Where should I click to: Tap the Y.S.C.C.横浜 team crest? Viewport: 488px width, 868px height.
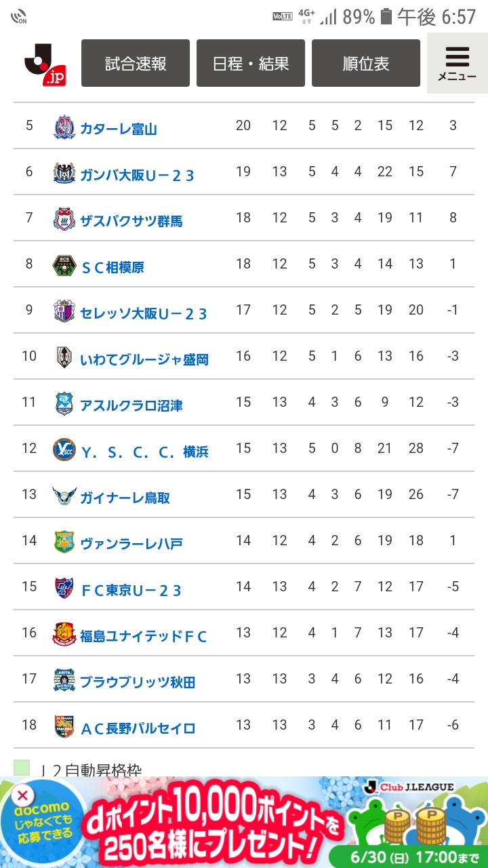[64, 450]
